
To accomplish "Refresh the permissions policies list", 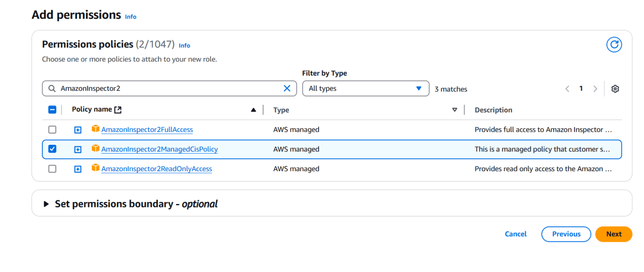I will tap(614, 44).
